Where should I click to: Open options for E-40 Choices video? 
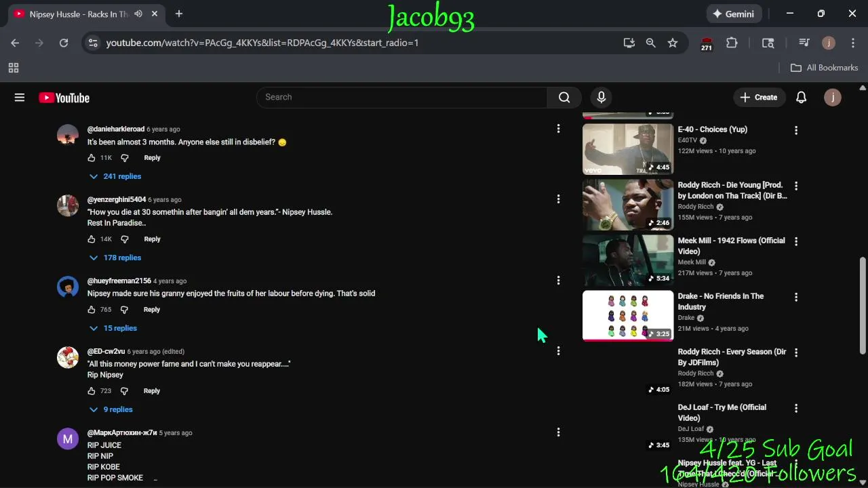click(796, 130)
